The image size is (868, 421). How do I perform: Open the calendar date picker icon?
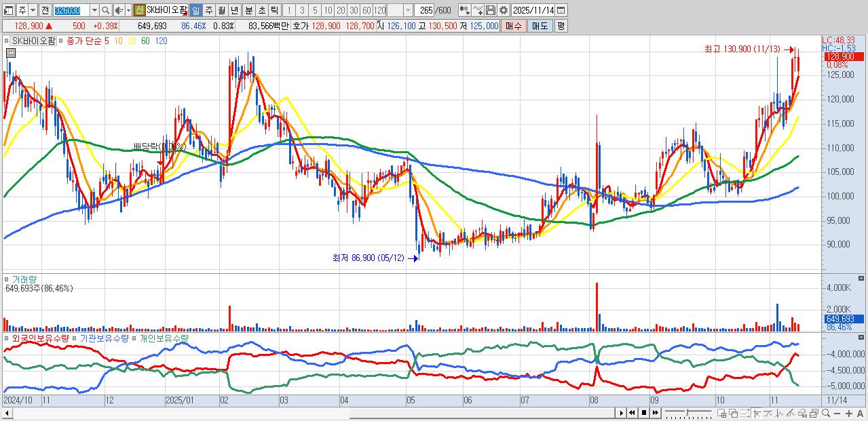[x=561, y=10]
